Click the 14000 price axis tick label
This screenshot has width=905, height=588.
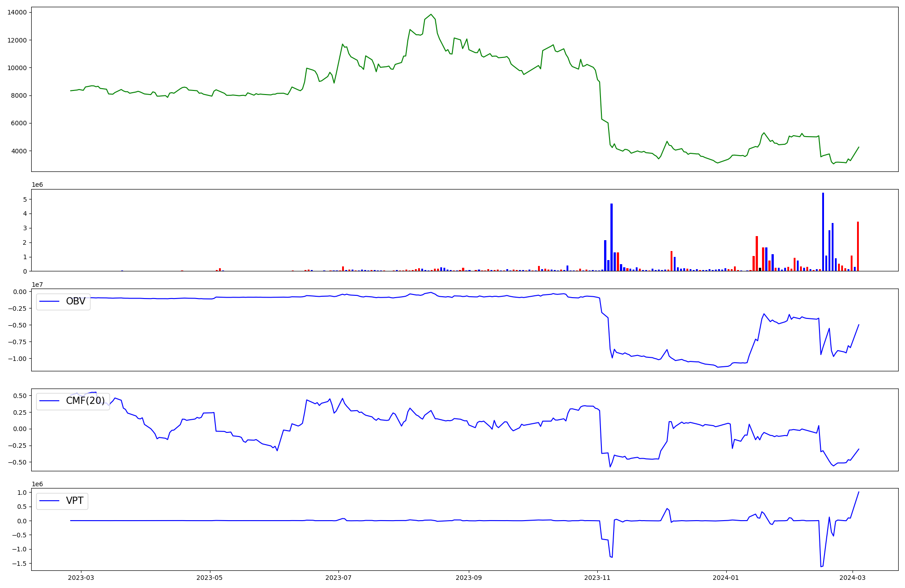pos(17,12)
